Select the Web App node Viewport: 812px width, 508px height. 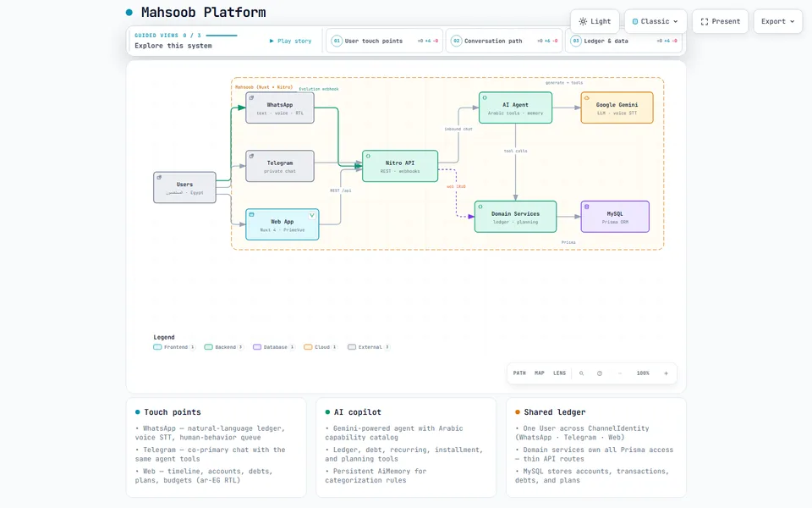click(283, 224)
